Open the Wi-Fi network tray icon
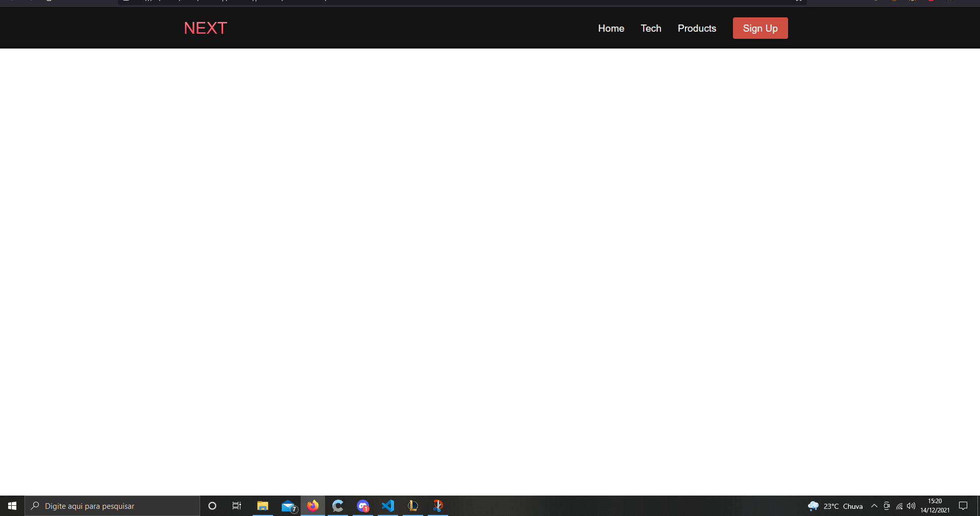The width and height of the screenshot is (980, 516). tap(899, 506)
